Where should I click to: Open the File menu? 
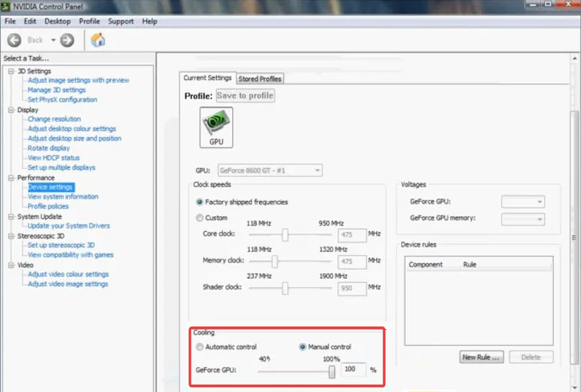pyautogui.click(x=10, y=21)
